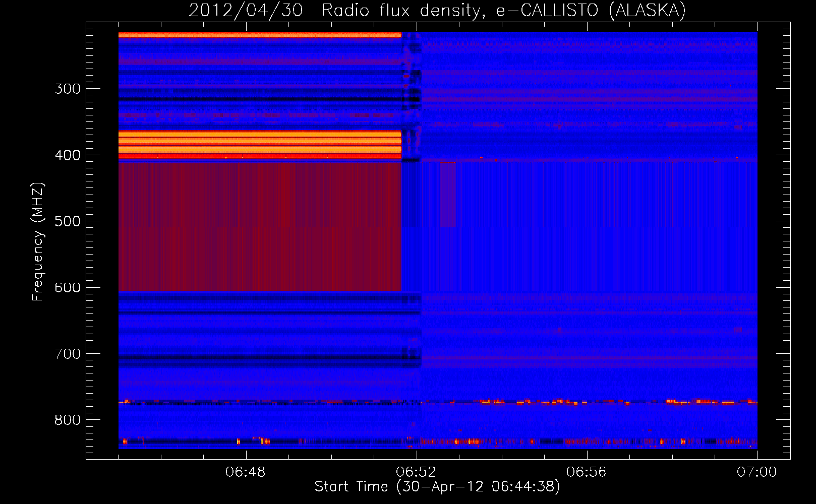Click the bright orange band near 400 MHz
The image size is (816, 504).
point(260,145)
